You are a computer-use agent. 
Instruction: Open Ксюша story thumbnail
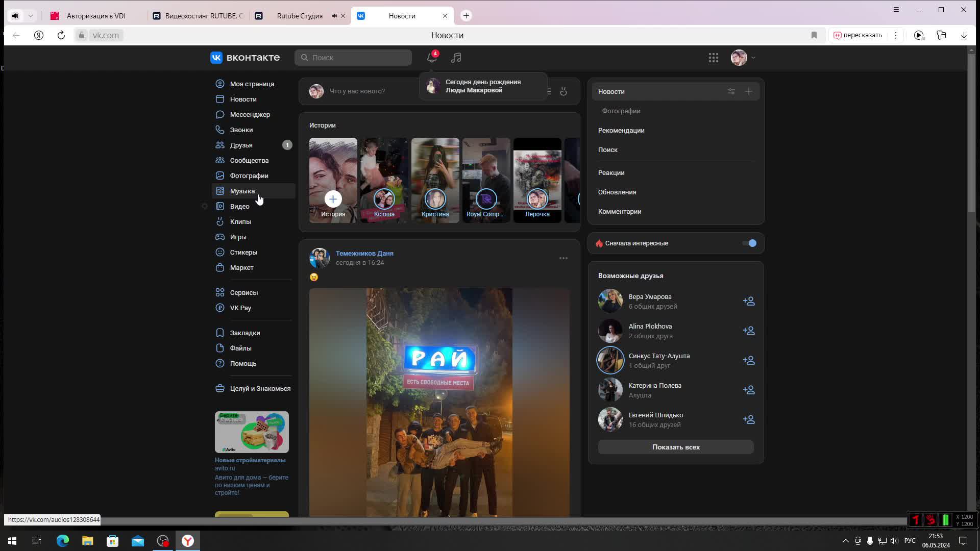[384, 180]
